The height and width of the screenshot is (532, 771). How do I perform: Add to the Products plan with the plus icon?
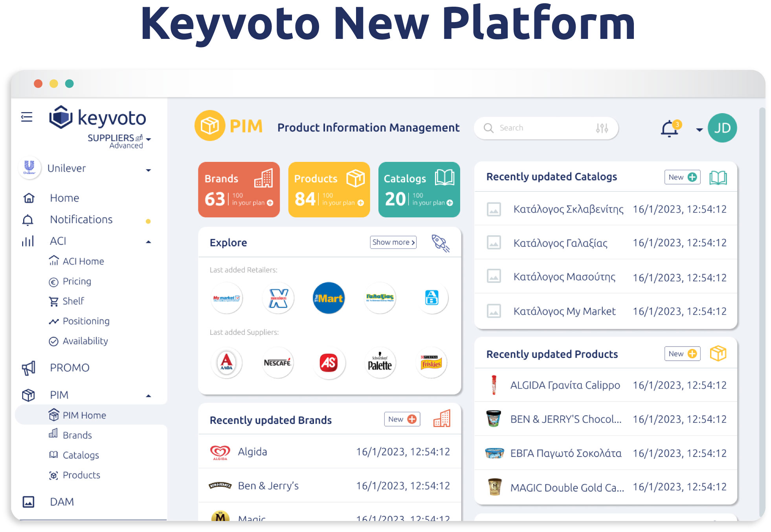pyautogui.click(x=360, y=203)
